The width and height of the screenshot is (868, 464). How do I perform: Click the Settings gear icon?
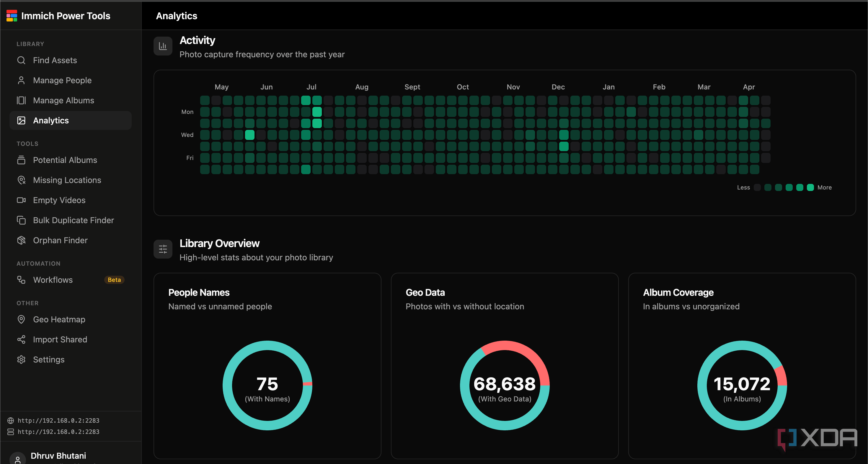click(21, 360)
